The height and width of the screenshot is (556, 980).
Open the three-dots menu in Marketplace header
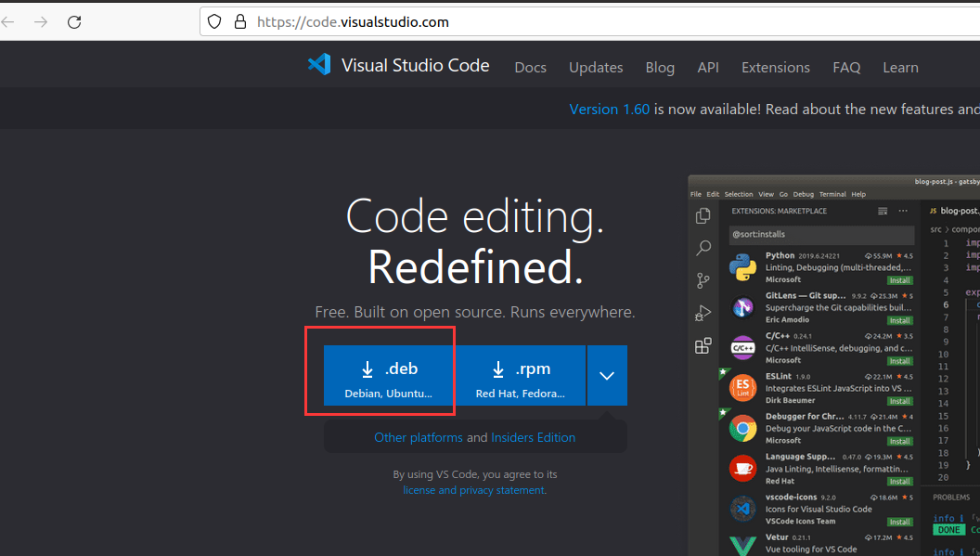(903, 212)
